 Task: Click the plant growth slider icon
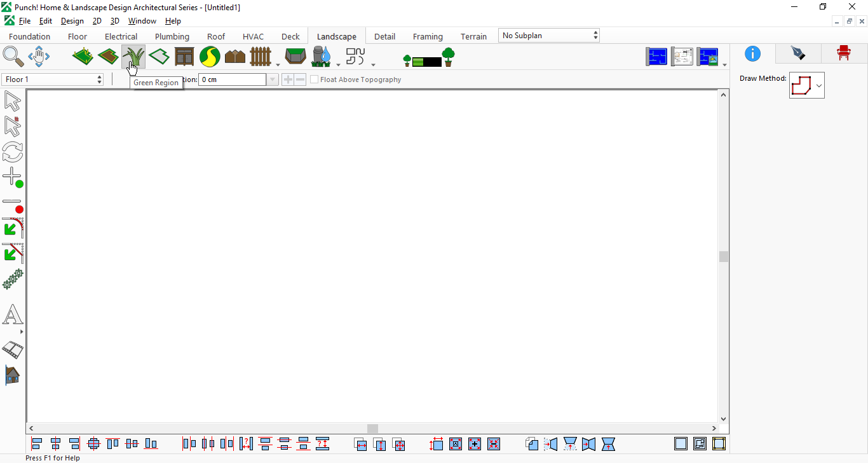[x=430, y=58]
